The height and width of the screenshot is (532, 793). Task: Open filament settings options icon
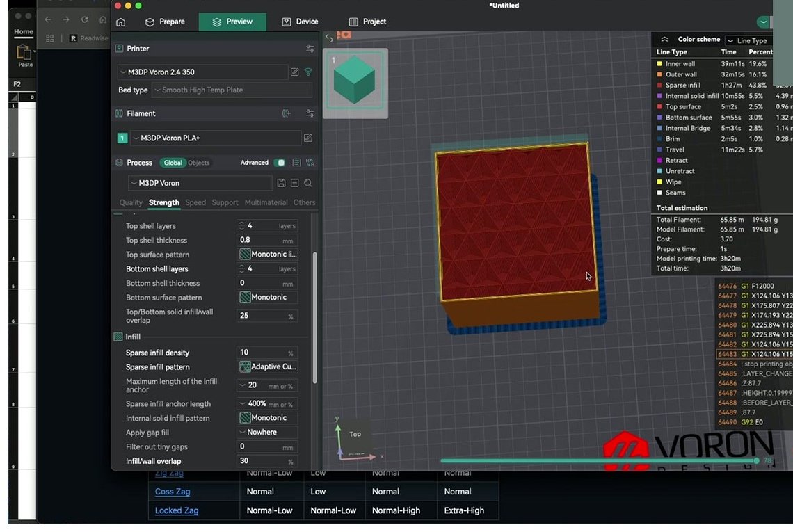click(310, 113)
